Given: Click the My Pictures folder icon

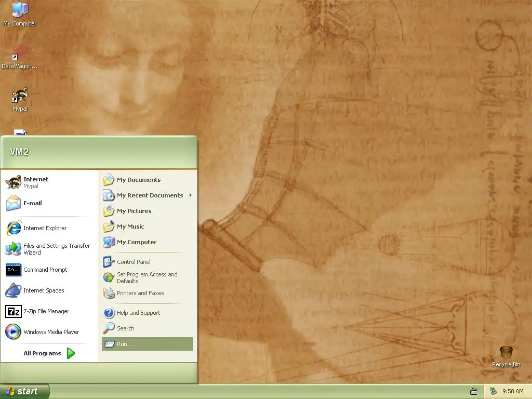Looking at the screenshot, I should pos(109,211).
